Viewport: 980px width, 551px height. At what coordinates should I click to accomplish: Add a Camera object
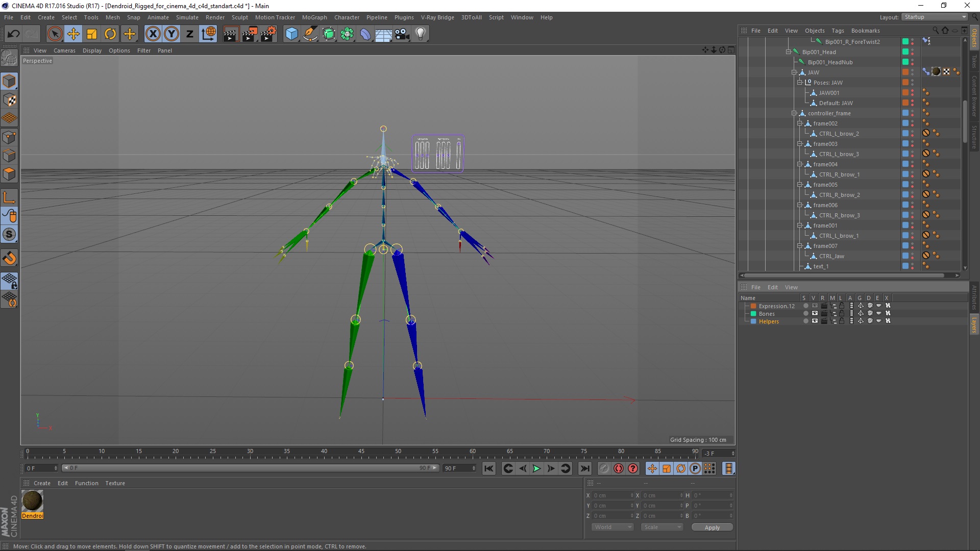(x=402, y=34)
